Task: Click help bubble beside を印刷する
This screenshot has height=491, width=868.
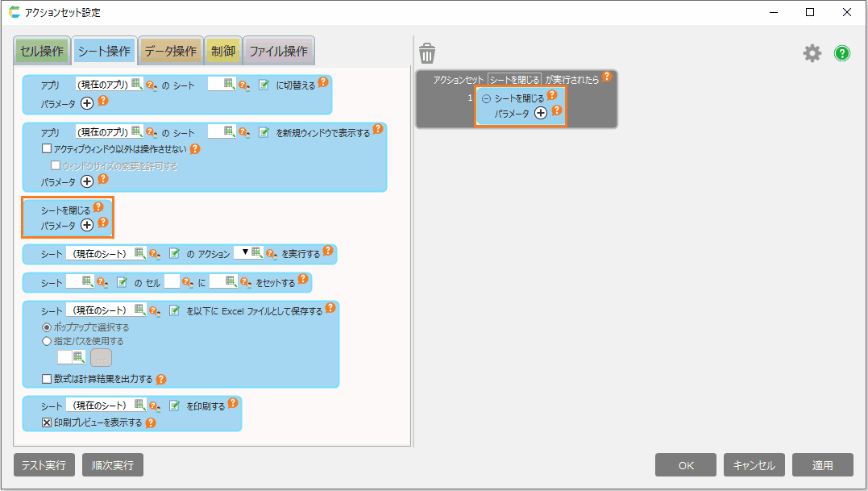Action: pyautogui.click(x=233, y=403)
